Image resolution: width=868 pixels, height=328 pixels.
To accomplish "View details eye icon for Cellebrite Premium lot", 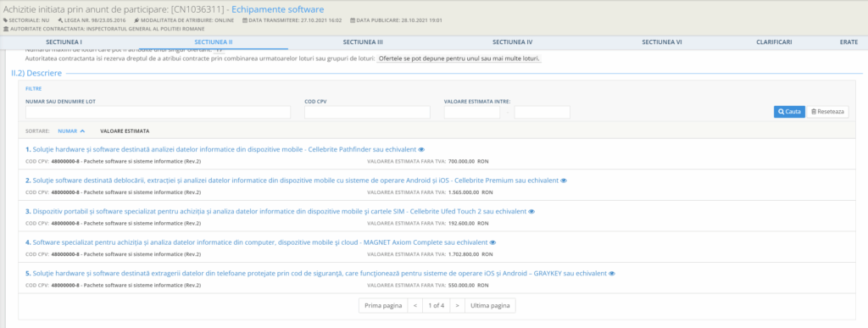I will coord(564,181).
